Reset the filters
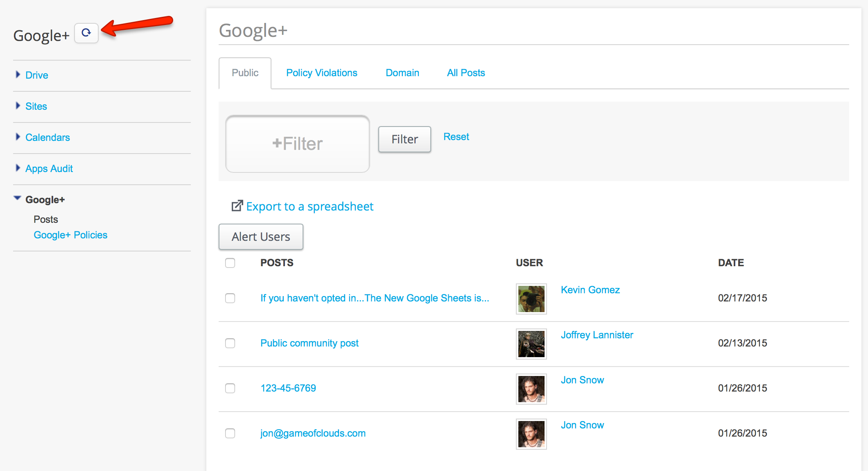Image resolution: width=868 pixels, height=471 pixels. 456,137
